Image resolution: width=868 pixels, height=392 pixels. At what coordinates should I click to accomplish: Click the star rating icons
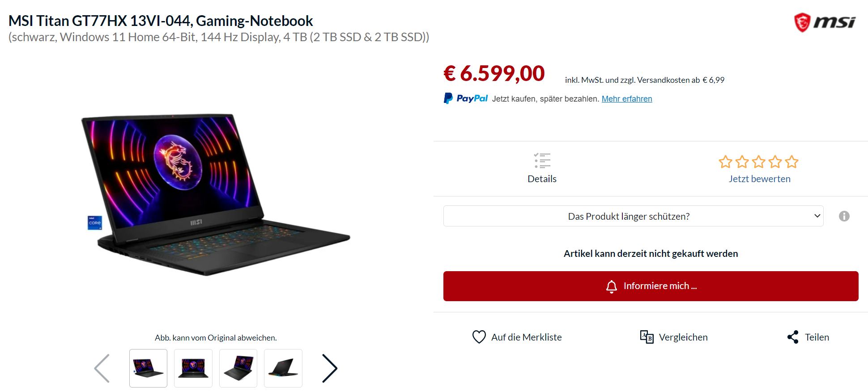pyautogui.click(x=758, y=162)
